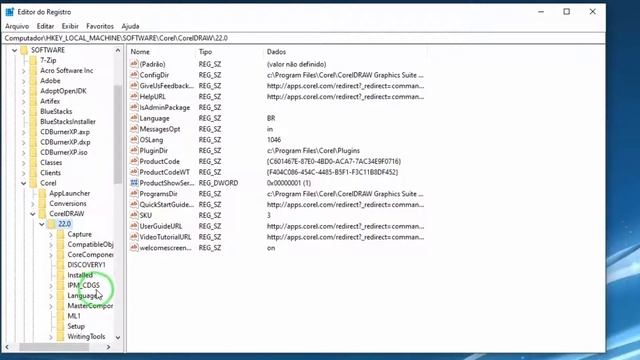The width and height of the screenshot is (640, 360).
Task: Click the UserGuideURL string value icon
Action: click(134, 226)
